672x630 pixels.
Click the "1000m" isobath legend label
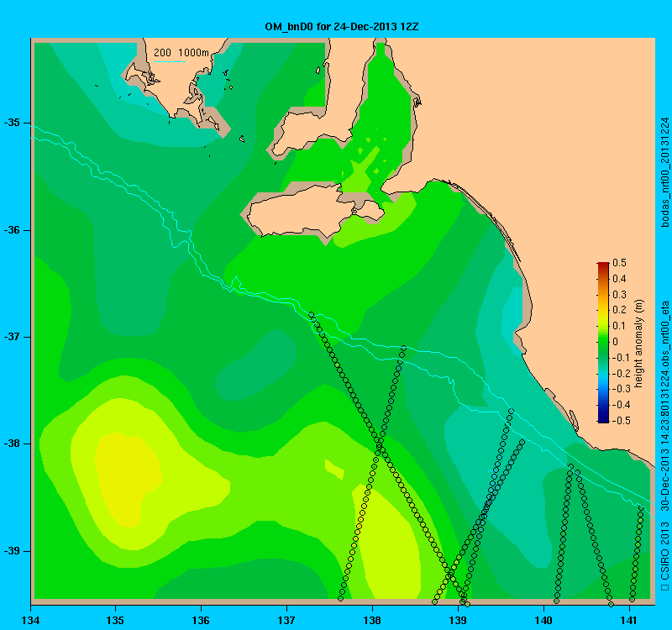(193, 53)
